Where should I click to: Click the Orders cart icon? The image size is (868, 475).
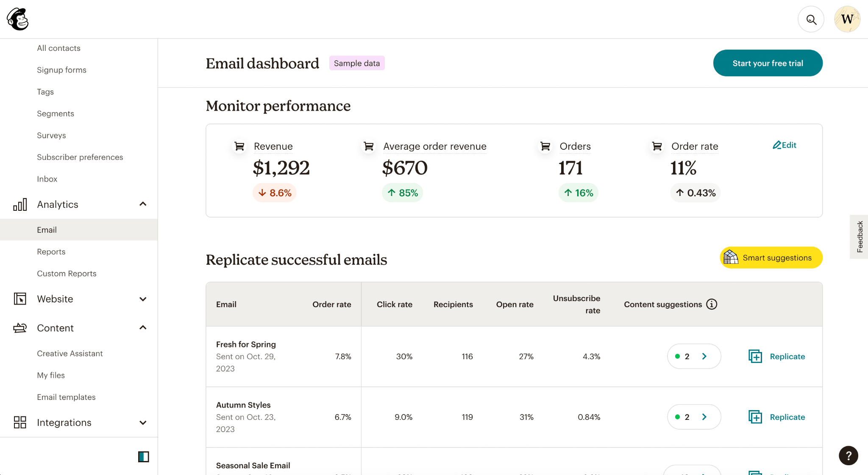[x=545, y=146]
